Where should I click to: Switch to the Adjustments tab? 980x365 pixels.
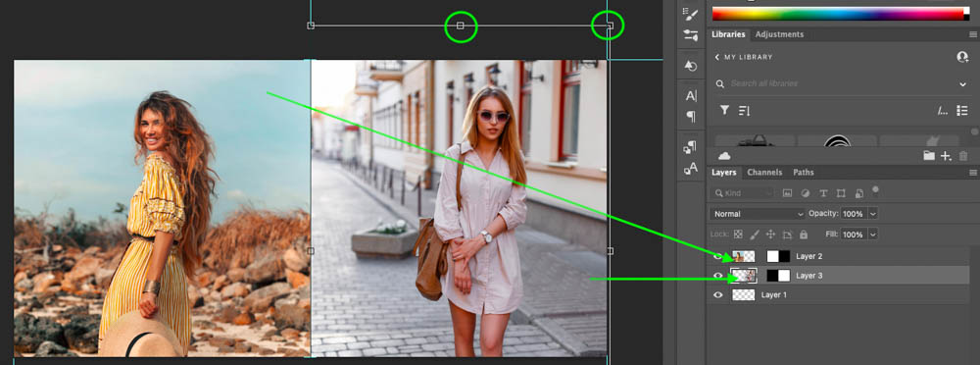coord(779,34)
